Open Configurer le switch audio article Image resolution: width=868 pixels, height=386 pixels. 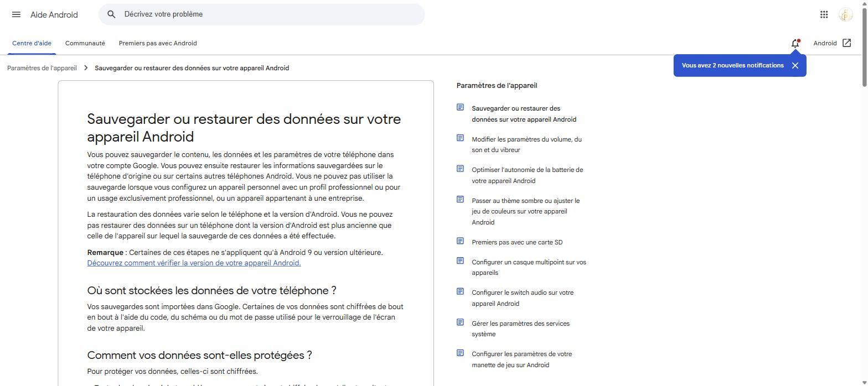(x=523, y=298)
